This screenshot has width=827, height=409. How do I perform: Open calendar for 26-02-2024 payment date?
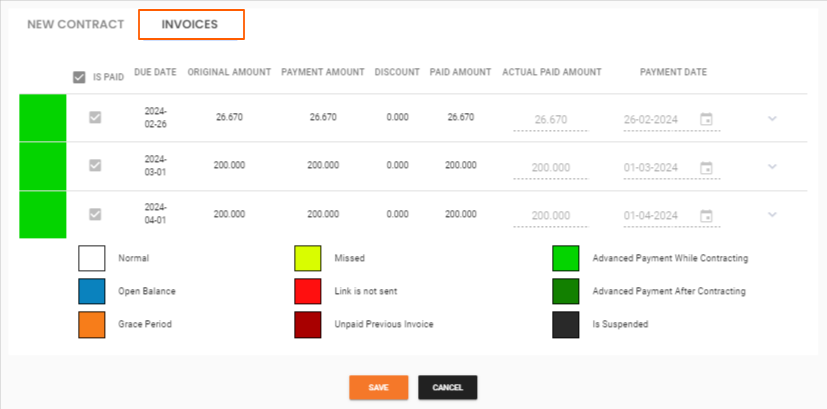(x=706, y=119)
